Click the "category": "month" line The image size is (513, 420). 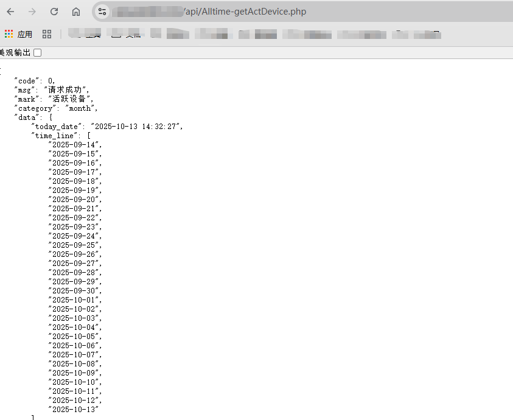point(55,108)
